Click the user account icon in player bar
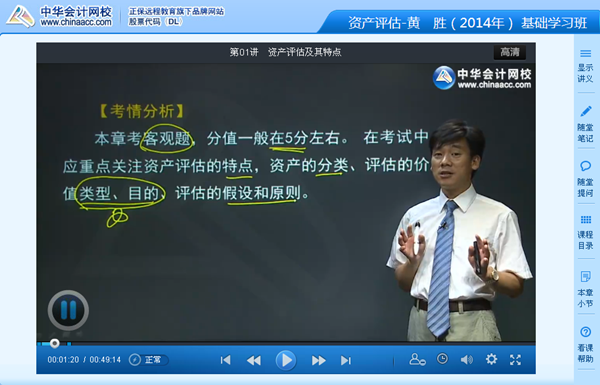Viewport: 600px width, 385px height. [417, 359]
